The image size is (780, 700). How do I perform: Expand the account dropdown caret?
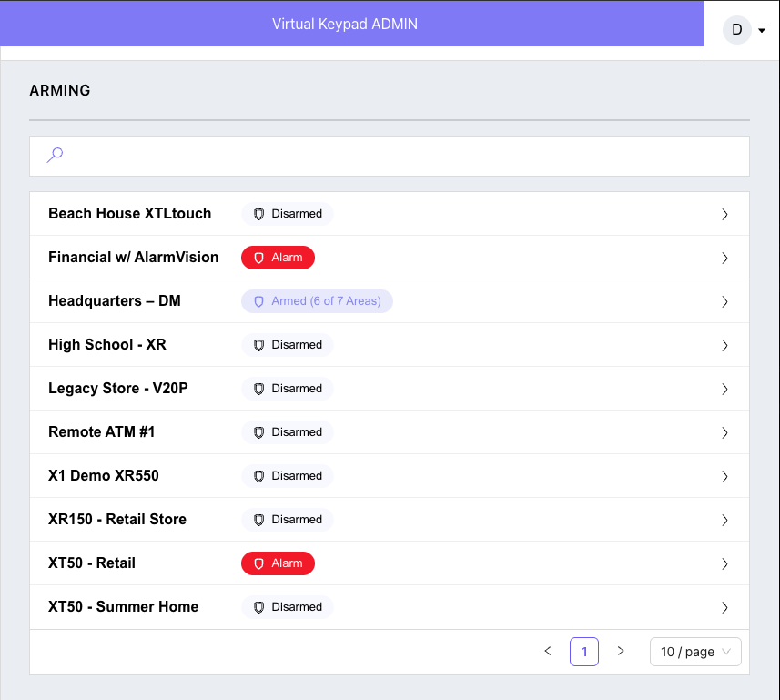click(762, 30)
